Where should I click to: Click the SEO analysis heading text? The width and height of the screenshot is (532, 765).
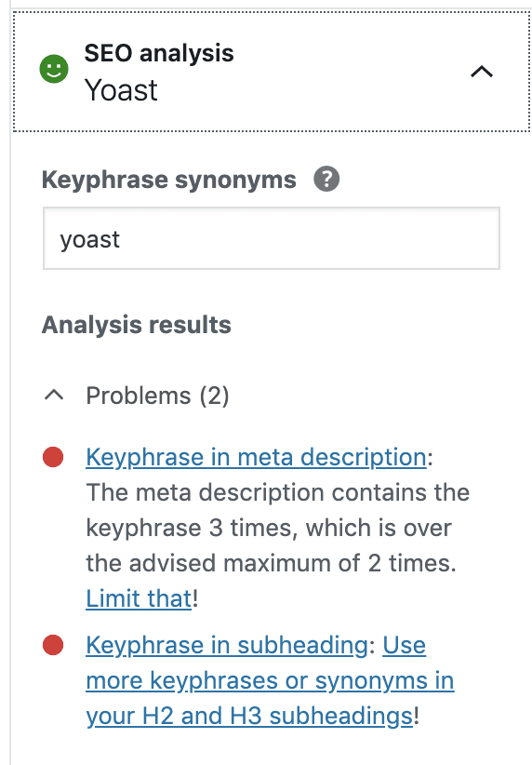click(159, 53)
